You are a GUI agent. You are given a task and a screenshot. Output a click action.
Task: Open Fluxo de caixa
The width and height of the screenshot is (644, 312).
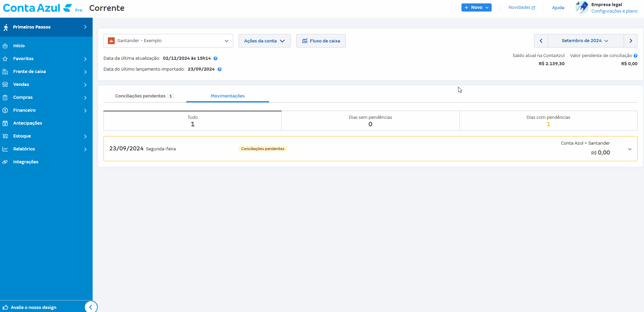point(321,41)
